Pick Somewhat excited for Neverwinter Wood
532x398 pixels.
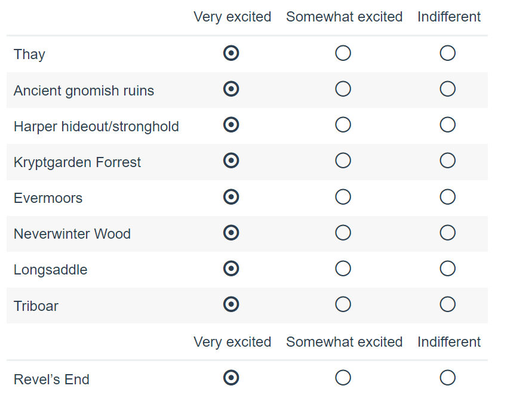click(343, 233)
